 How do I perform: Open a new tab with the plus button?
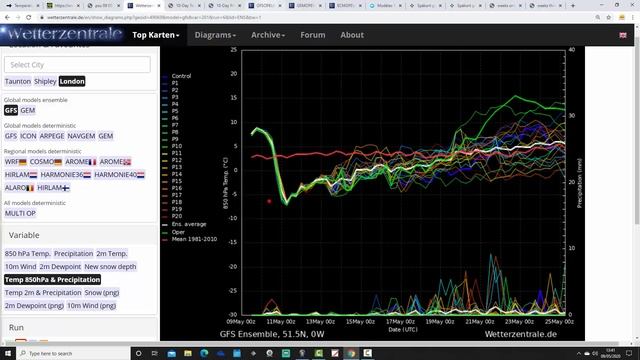click(573, 6)
